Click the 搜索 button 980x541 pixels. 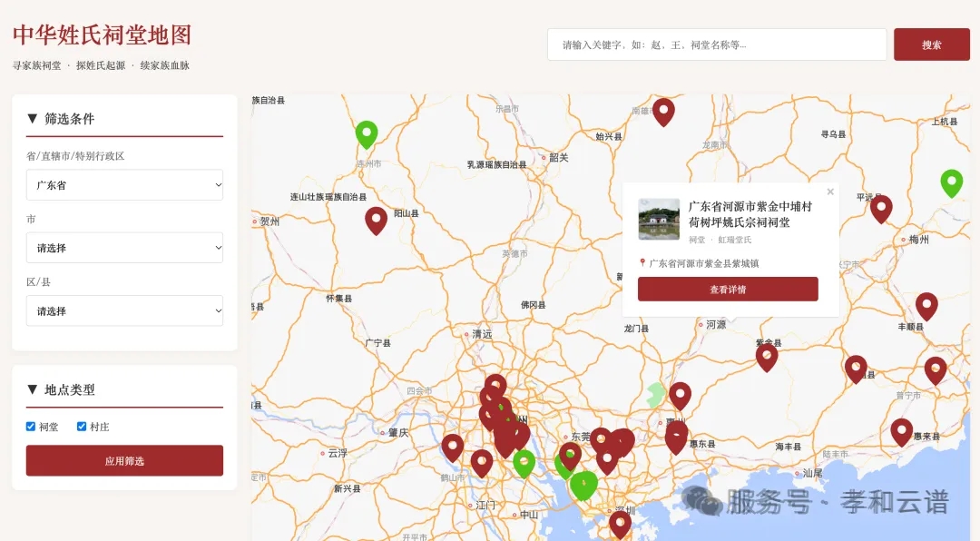(931, 44)
